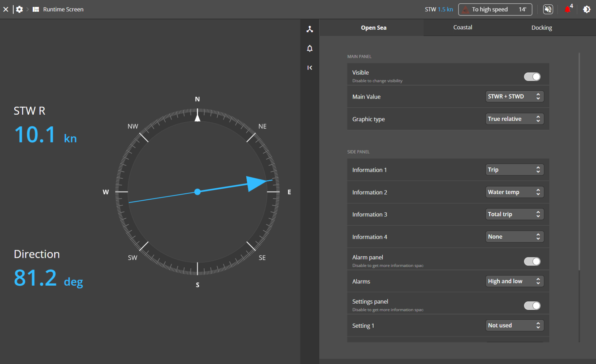Open the bell notifications sidebar icon
The width and height of the screenshot is (596, 364).
tap(310, 48)
